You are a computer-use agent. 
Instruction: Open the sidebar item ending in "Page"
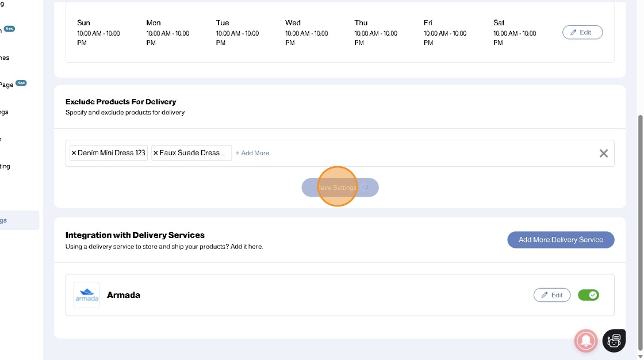(x=8, y=85)
